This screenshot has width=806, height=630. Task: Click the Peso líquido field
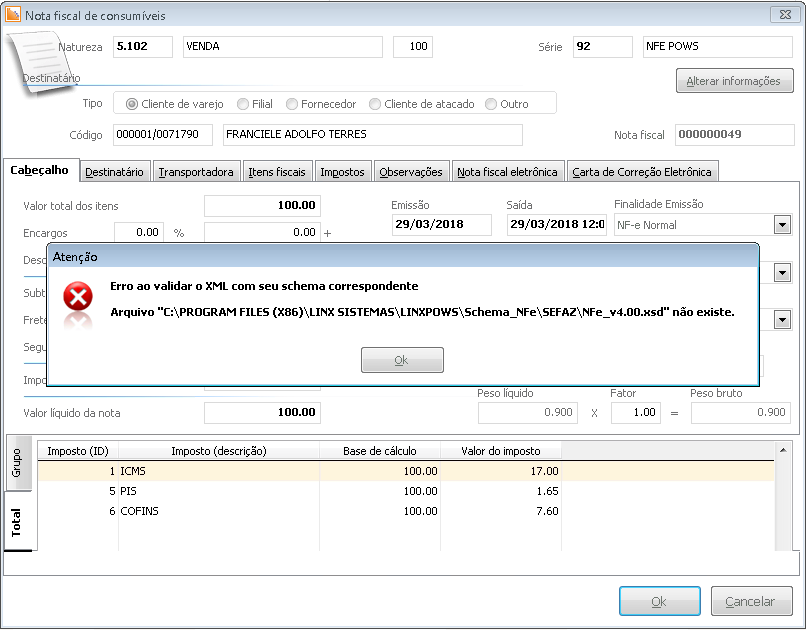528,413
